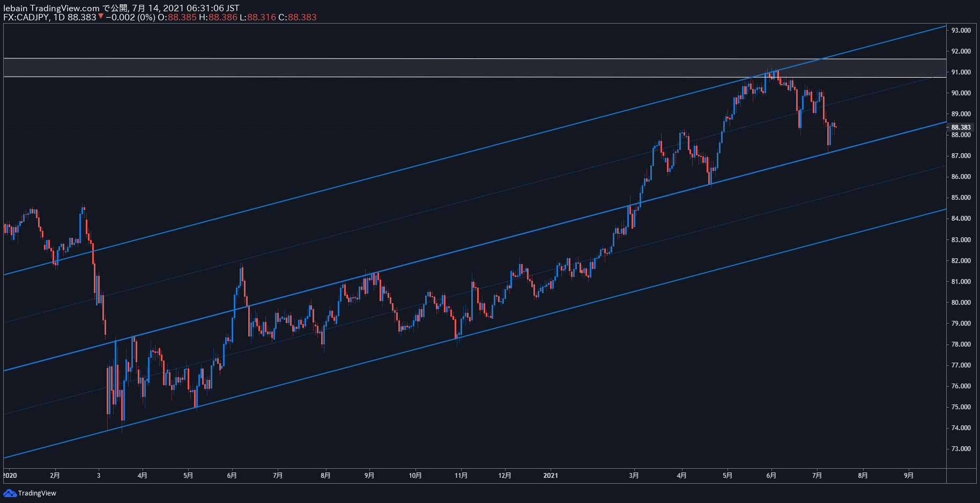This screenshot has height=503, width=980.
Task: Click the close value C:88.383
Action: (298, 17)
